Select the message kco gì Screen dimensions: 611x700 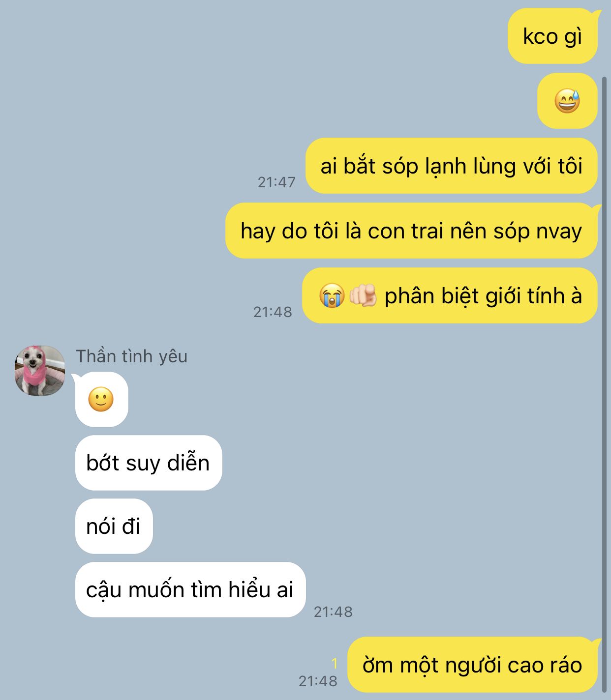click(552, 36)
